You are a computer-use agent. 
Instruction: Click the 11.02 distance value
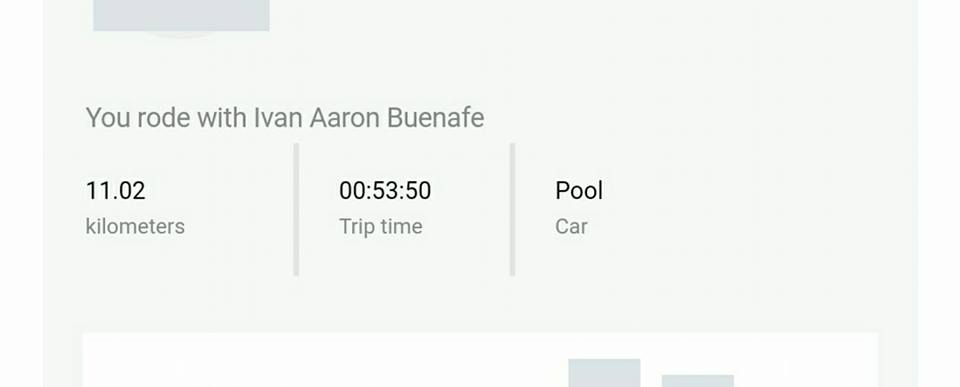[x=116, y=190]
